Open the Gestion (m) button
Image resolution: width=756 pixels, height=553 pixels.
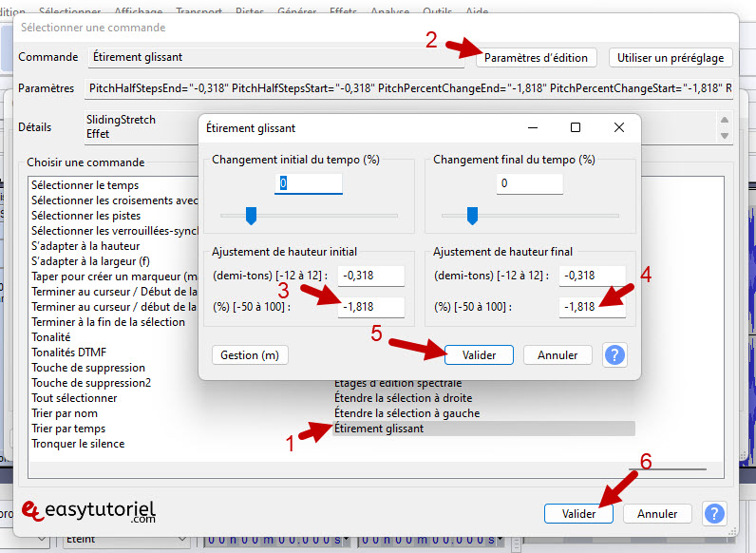(250, 355)
